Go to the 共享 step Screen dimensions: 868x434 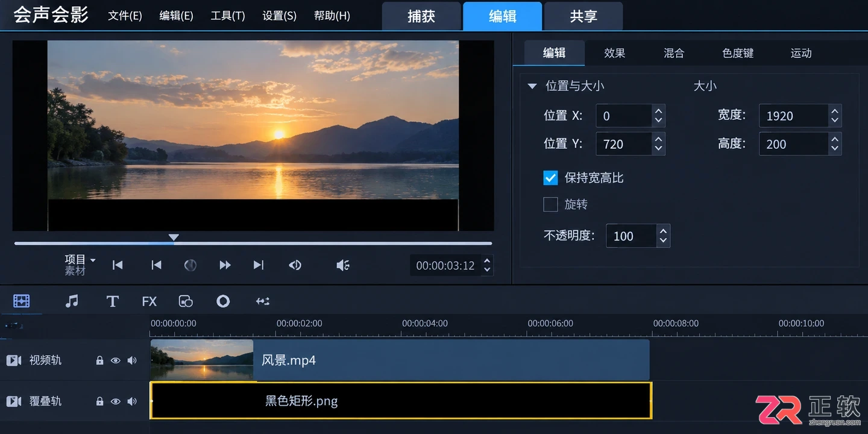[x=583, y=16]
